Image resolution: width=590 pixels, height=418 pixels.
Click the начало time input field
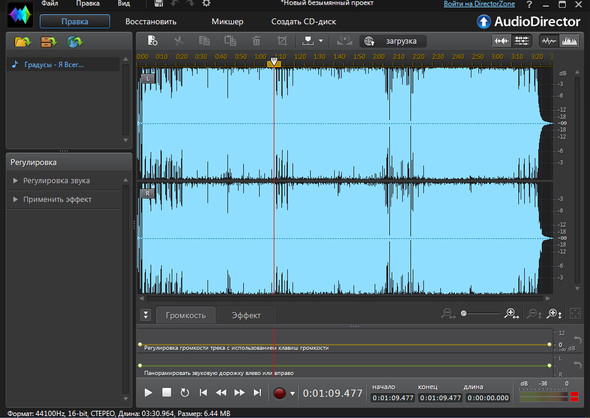[393, 398]
